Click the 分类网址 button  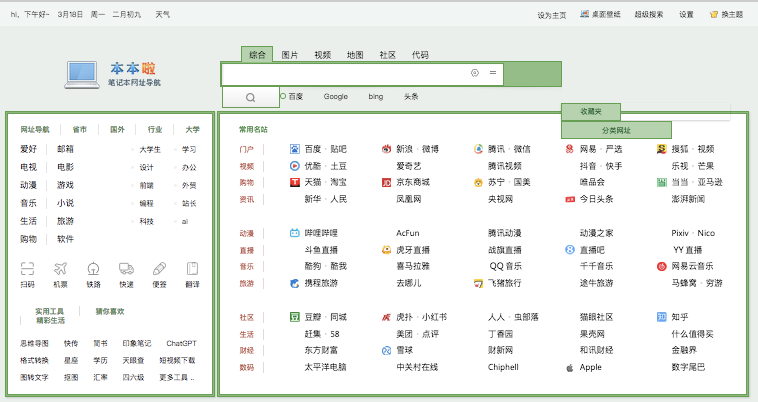[616, 130]
